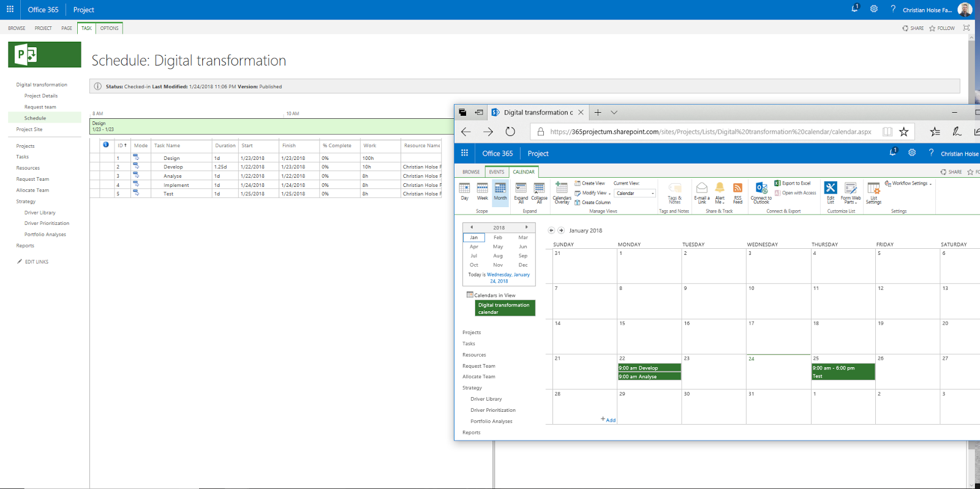Screen dimensions: 980x489
Task: Open the Alert Me bell dropdown
Action: [720, 192]
